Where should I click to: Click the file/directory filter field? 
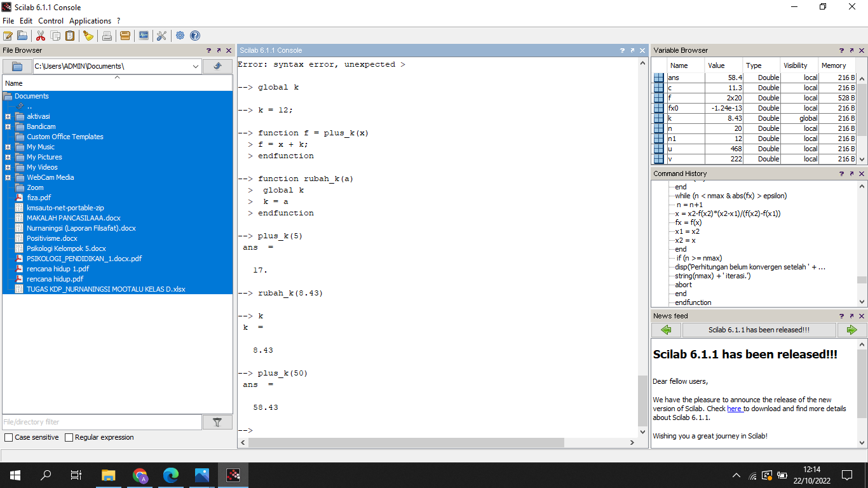102,422
